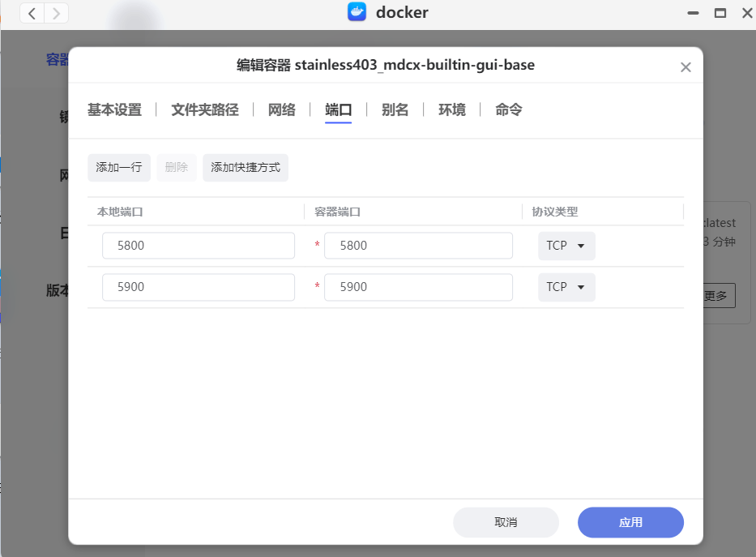Click the container port field containing 5900
Screen dimensions: 756x557
pos(418,287)
